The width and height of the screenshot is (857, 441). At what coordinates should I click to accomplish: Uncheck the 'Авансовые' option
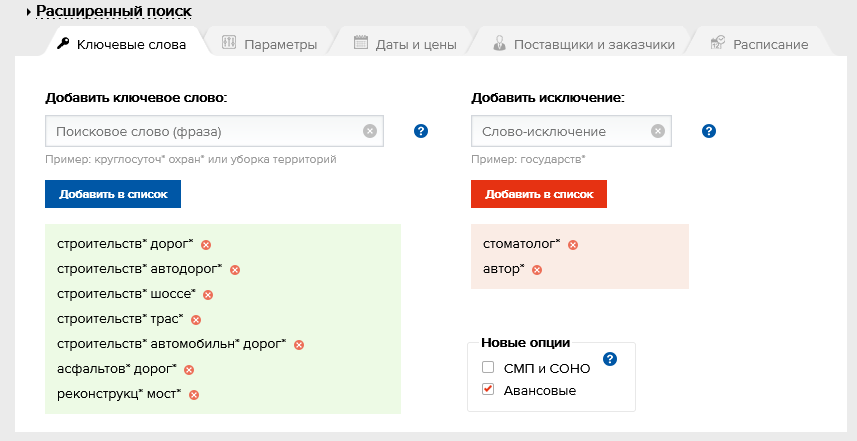[488, 390]
